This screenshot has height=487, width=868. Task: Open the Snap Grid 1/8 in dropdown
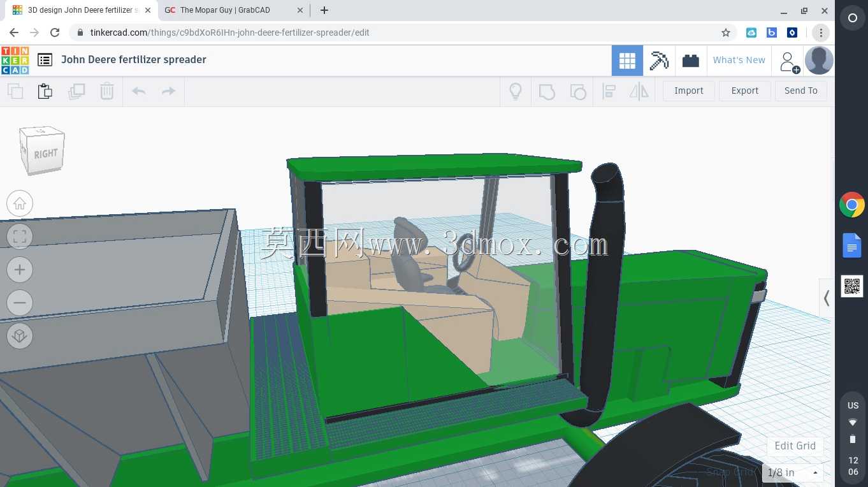coord(793,472)
